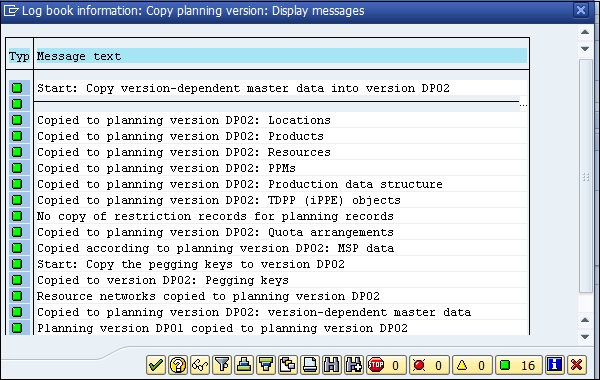Click green status icon for Products row
600x380 pixels.
(x=17, y=136)
